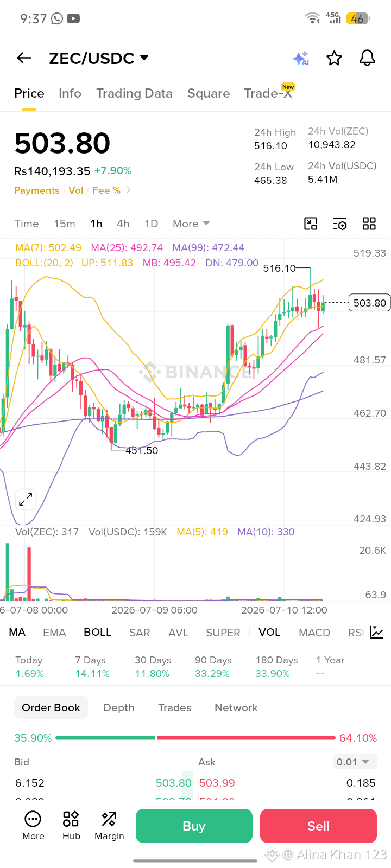
Task: Expand the More timeframes dropdown
Action: click(191, 224)
